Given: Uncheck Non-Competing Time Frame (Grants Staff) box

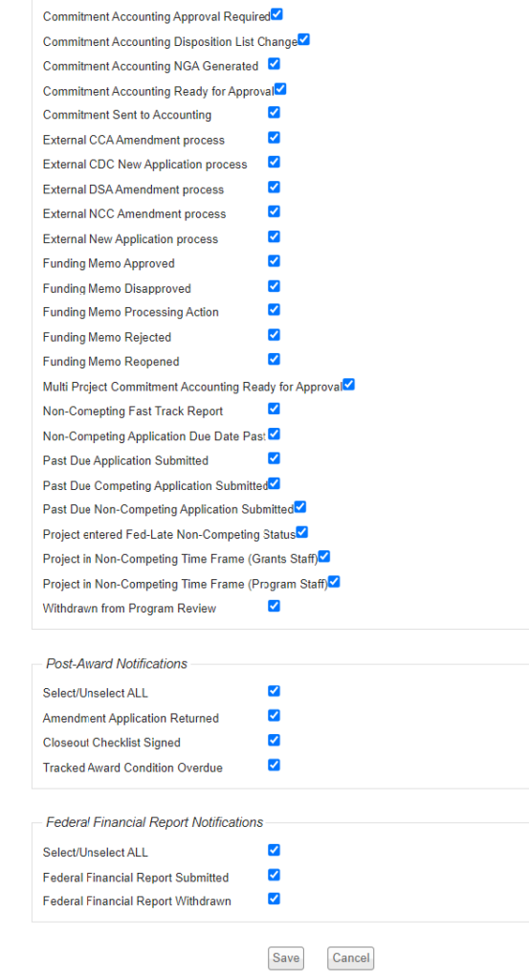Looking at the screenshot, I should [324, 556].
